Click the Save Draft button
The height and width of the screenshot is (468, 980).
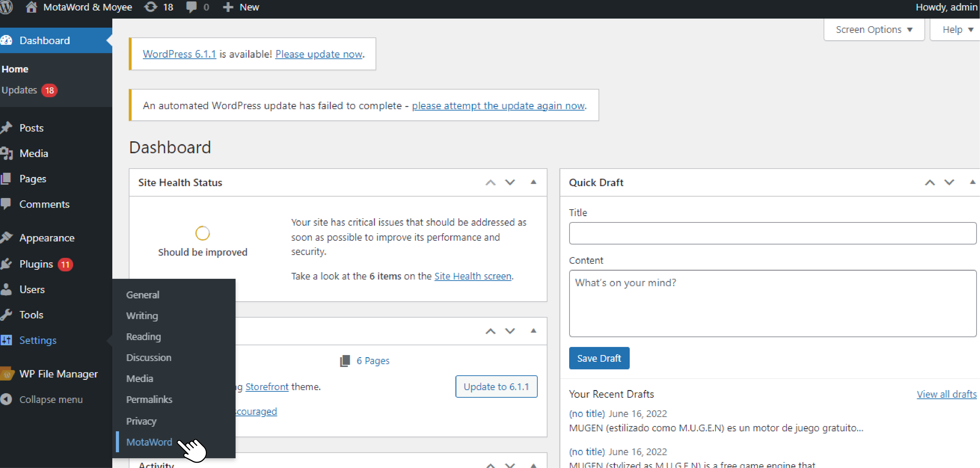599,358
